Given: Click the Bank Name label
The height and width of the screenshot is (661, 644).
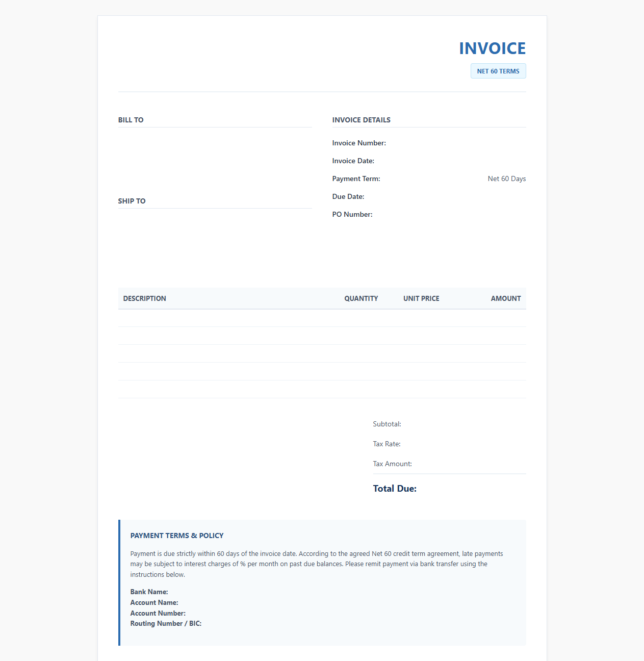Looking at the screenshot, I should tap(149, 592).
